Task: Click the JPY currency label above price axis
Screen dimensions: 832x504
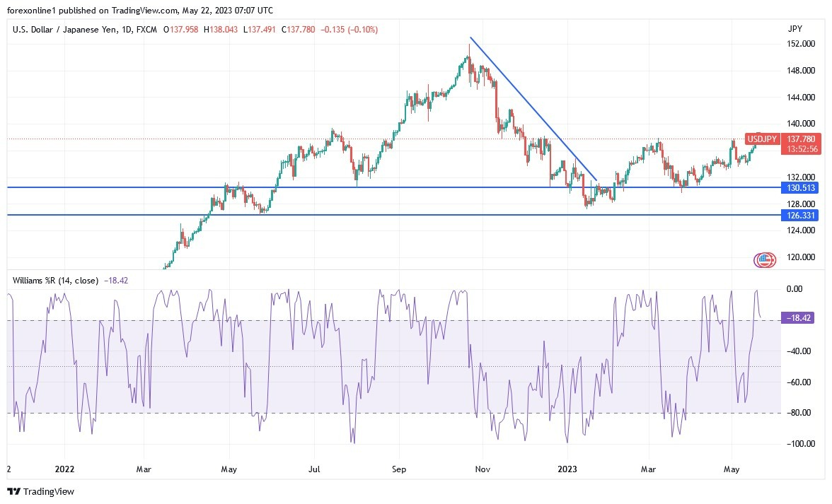Action: (795, 29)
